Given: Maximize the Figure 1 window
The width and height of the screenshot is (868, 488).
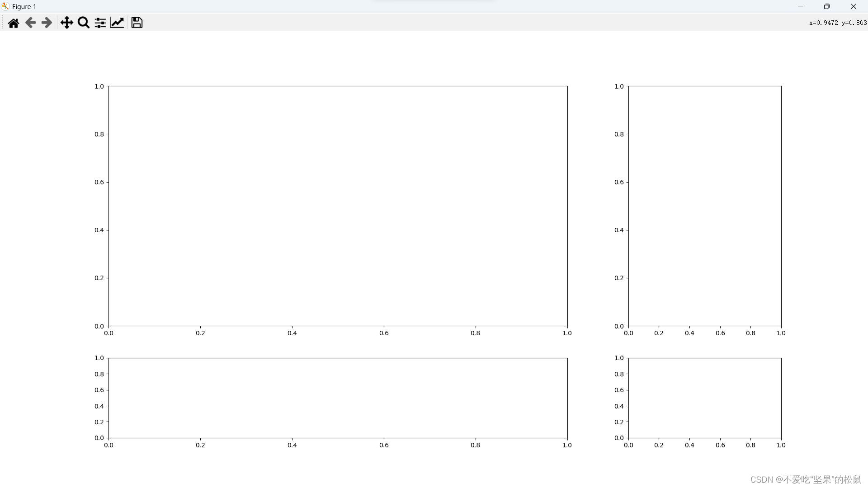Looking at the screenshot, I should (x=826, y=6).
